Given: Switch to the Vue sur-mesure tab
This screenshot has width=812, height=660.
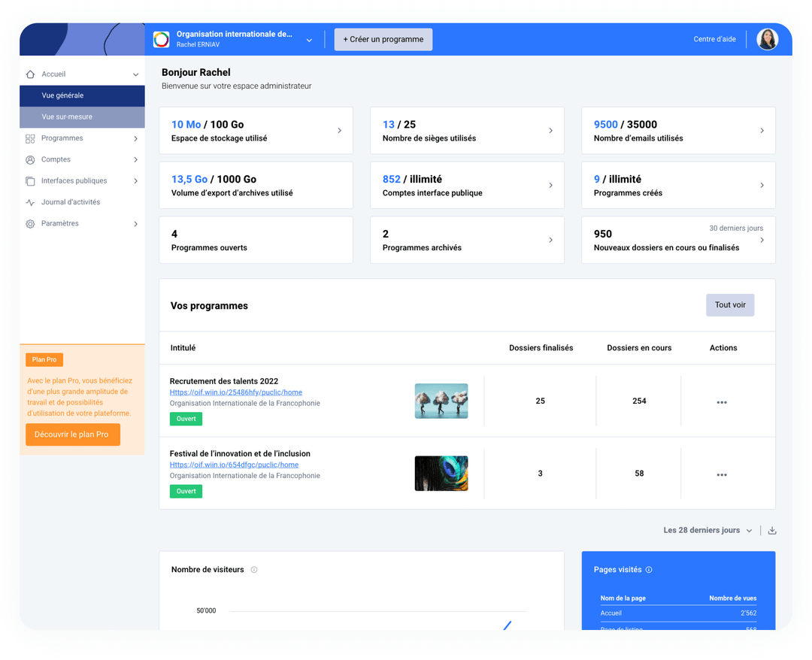Looking at the screenshot, I should click(x=81, y=117).
